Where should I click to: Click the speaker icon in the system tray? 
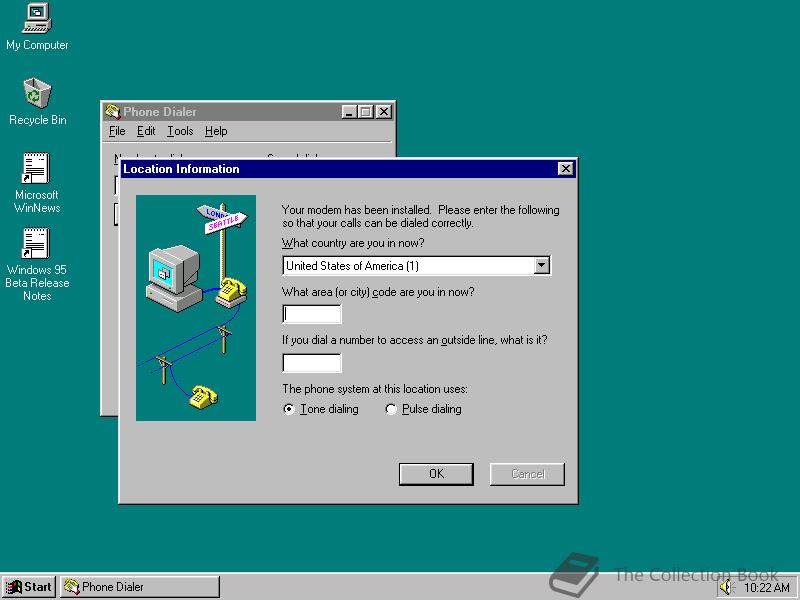727,587
